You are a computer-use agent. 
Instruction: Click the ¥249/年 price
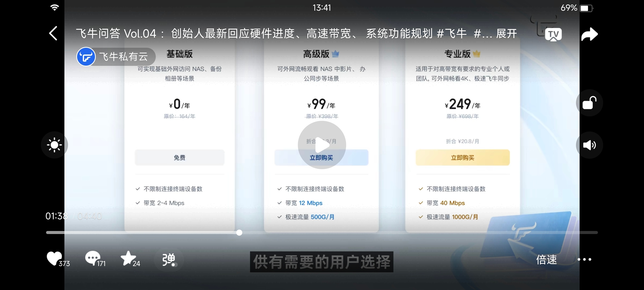[462, 104]
